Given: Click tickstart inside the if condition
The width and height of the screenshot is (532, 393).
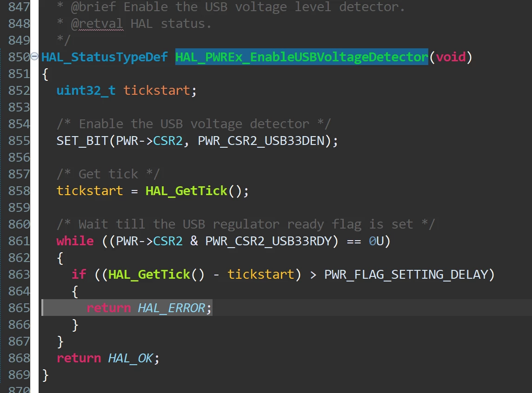Looking at the screenshot, I should (x=260, y=274).
